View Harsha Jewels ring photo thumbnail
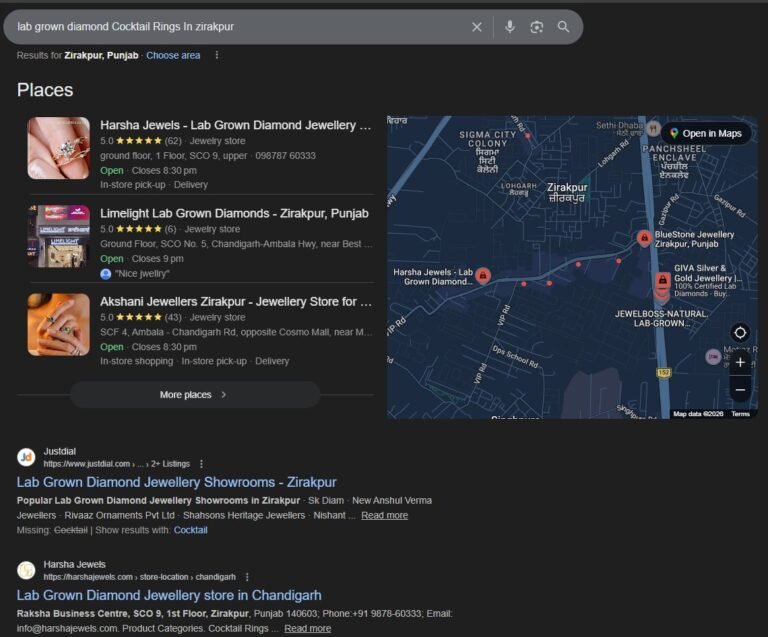This screenshot has height=637, width=768. coord(59,148)
